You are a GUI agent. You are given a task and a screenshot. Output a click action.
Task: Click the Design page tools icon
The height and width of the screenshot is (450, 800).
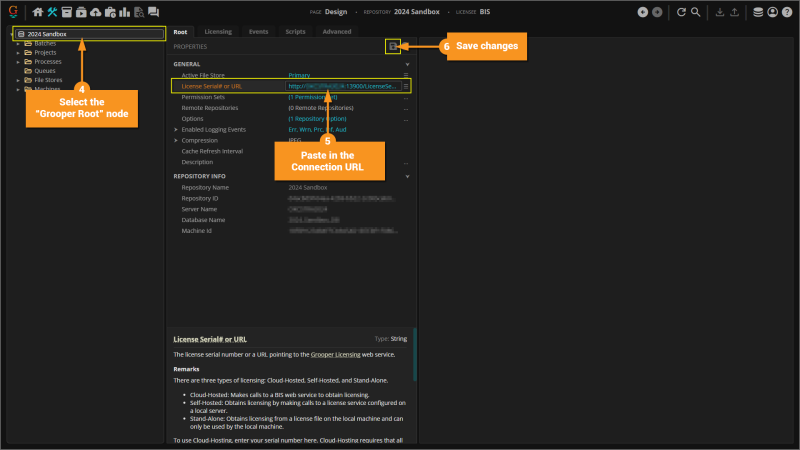52,12
